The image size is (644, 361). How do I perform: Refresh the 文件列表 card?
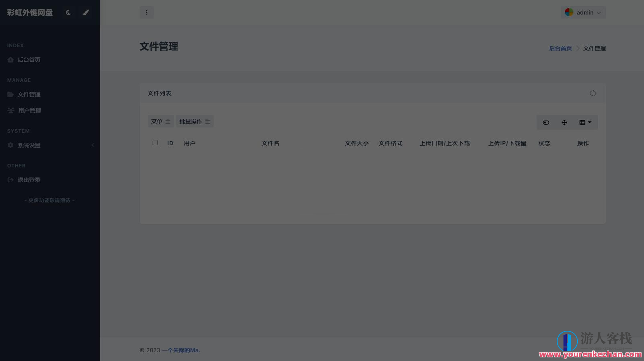pos(593,93)
